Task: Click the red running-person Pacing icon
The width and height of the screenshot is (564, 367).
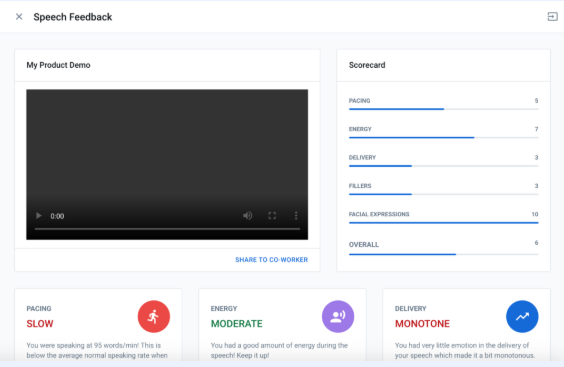Action: pyautogui.click(x=154, y=316)
